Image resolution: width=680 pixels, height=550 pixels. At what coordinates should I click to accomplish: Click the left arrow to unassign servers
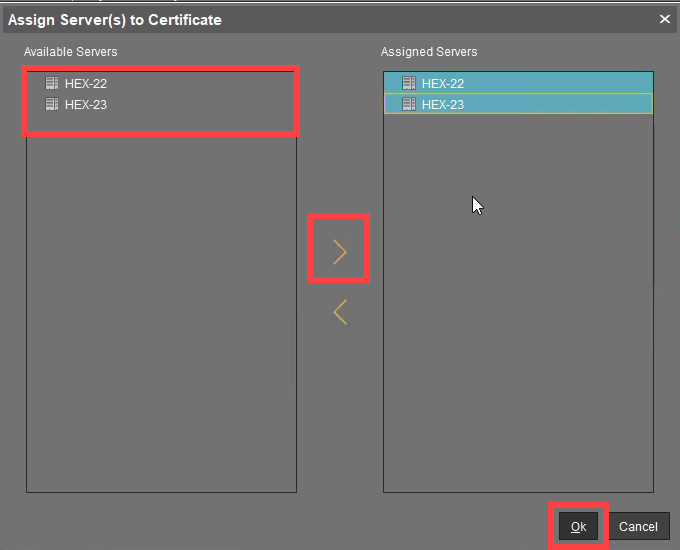(340, 312)
